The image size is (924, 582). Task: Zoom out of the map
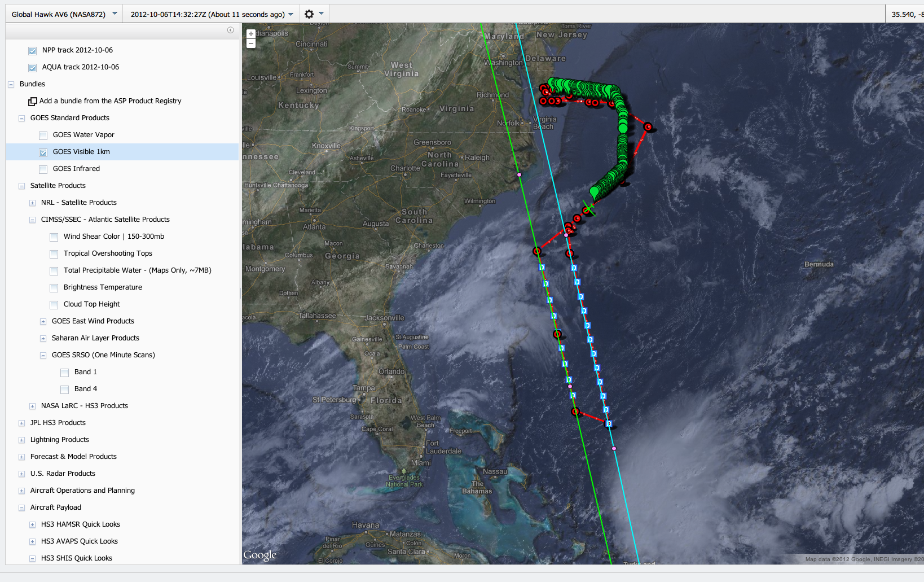251,43
